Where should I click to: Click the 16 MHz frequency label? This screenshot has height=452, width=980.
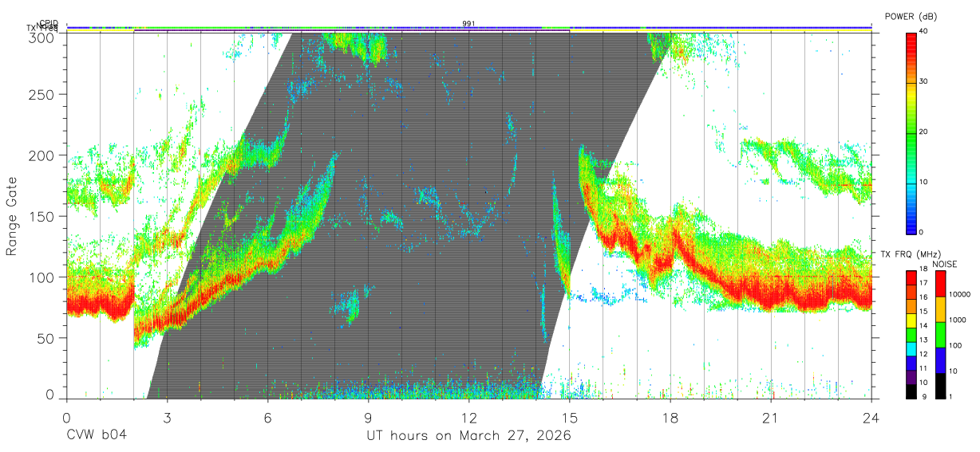coord(923,297)
